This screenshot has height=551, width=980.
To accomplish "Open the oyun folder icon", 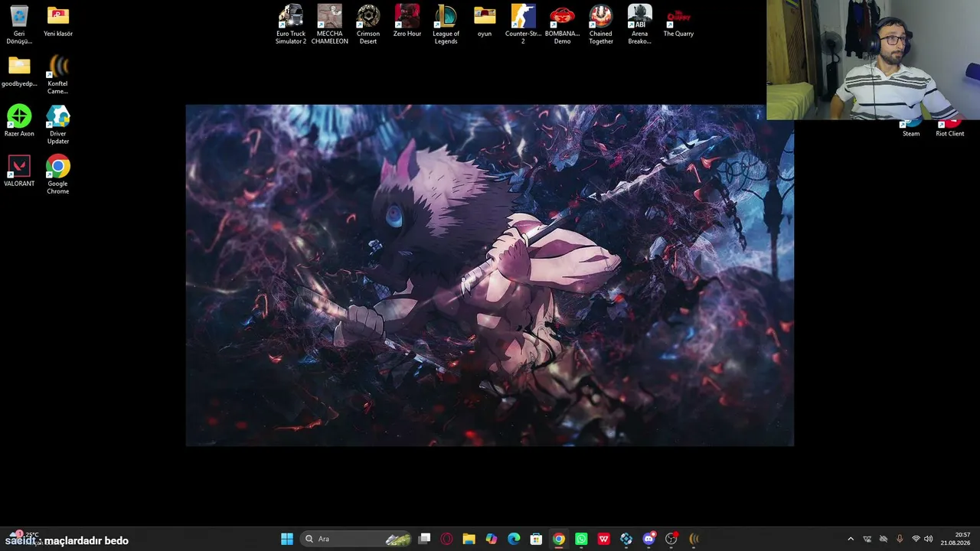I will coord(485,21).
